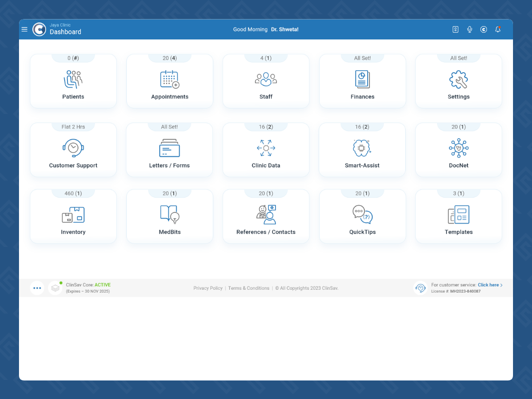Open the Customer Support headset icon

73,148
